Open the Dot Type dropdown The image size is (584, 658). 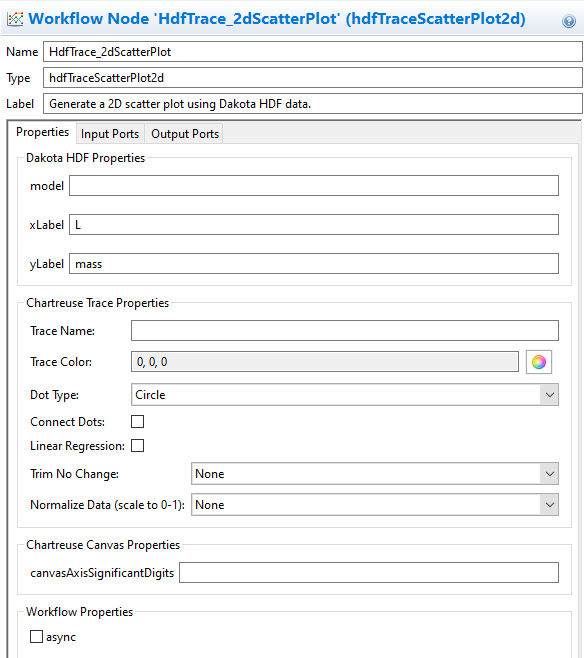pyautogui.click(x=344, y=394)
